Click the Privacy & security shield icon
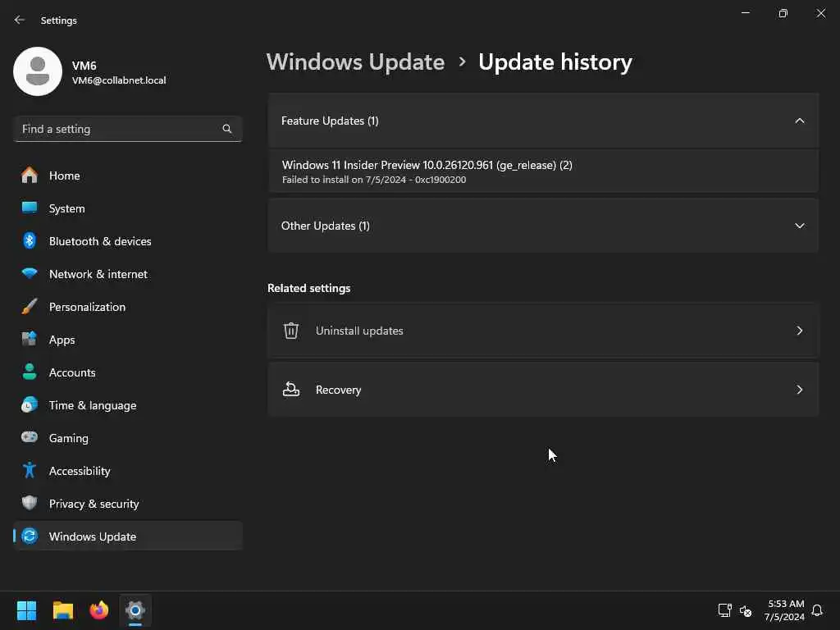 (x=30, y=503)
